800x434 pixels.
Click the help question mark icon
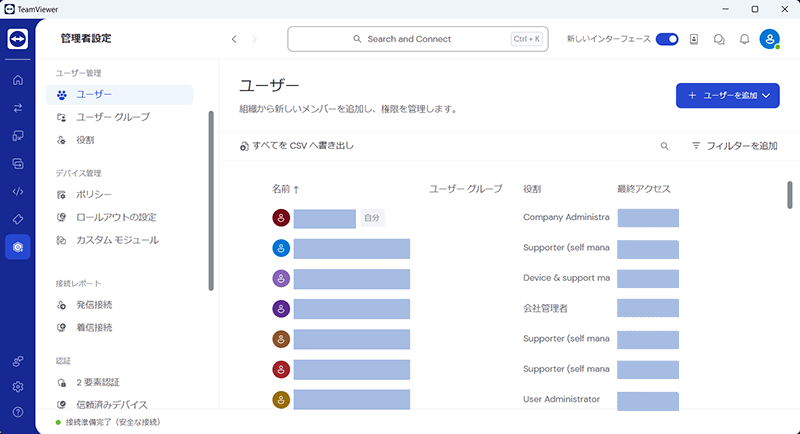tap(18, 411)
